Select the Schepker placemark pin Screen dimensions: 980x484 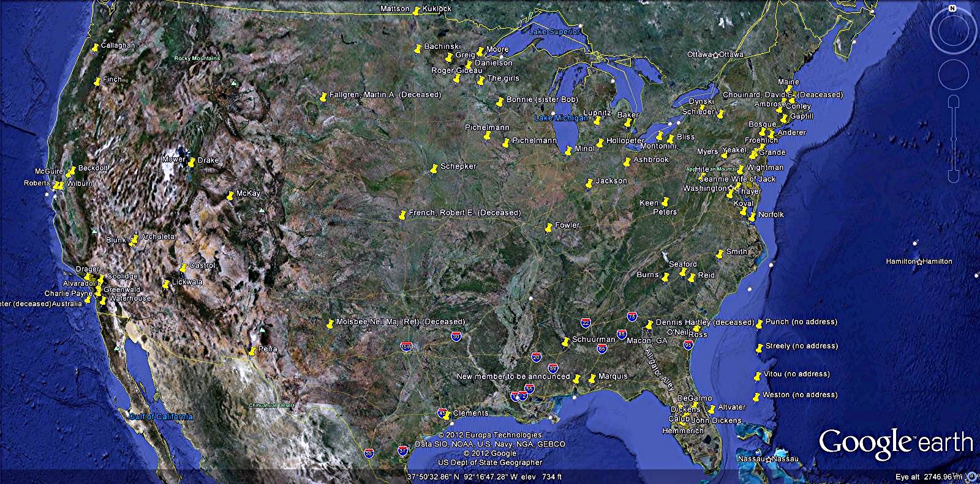pyautogui.click(x=434, y=168)
